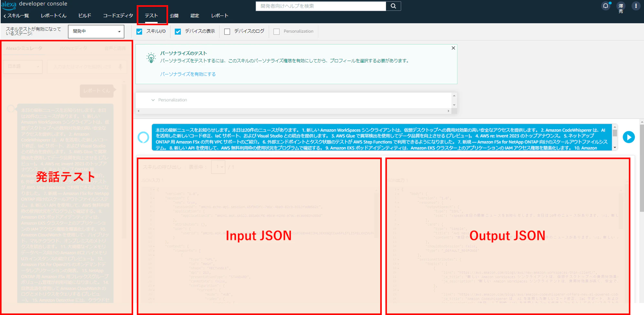644x315 pixels.
Task: Toggle the スキルI/O checkbox
Action: pos(139,31)
